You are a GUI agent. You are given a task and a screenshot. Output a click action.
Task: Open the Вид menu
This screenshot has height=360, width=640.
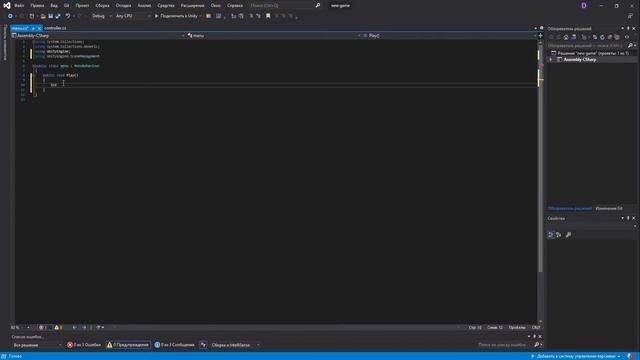54,6
